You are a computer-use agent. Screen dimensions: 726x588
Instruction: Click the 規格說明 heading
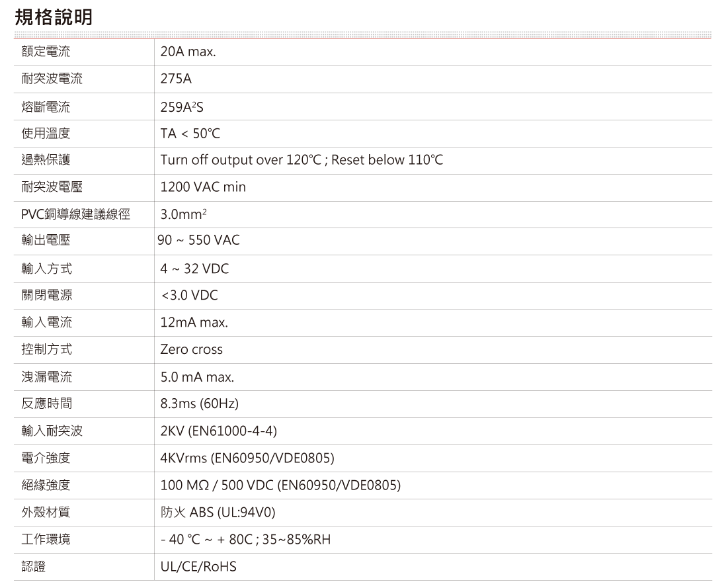point(54,17)
